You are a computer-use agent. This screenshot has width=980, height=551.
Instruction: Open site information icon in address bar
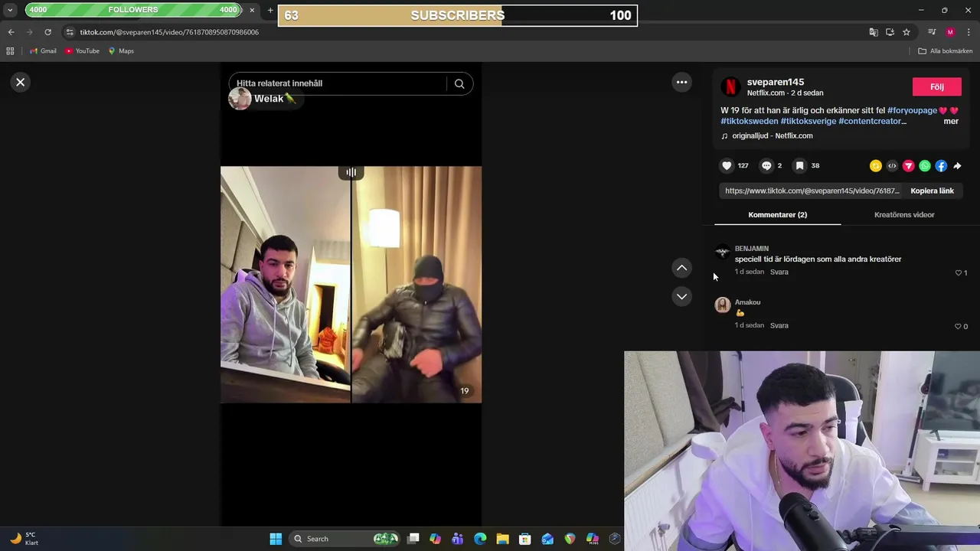click(x=70, y=32)
